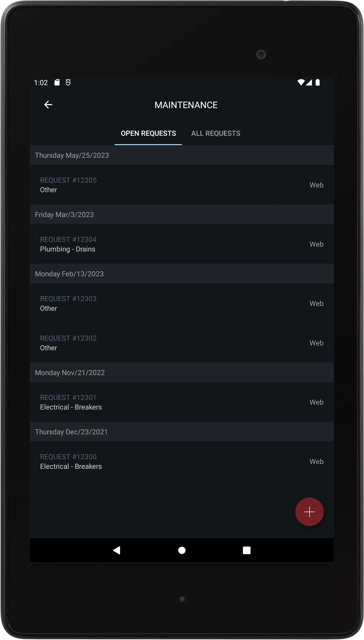Tap the Wi-Fi status icon
This screenshot has height=640, width=364.
pos(301,82)
